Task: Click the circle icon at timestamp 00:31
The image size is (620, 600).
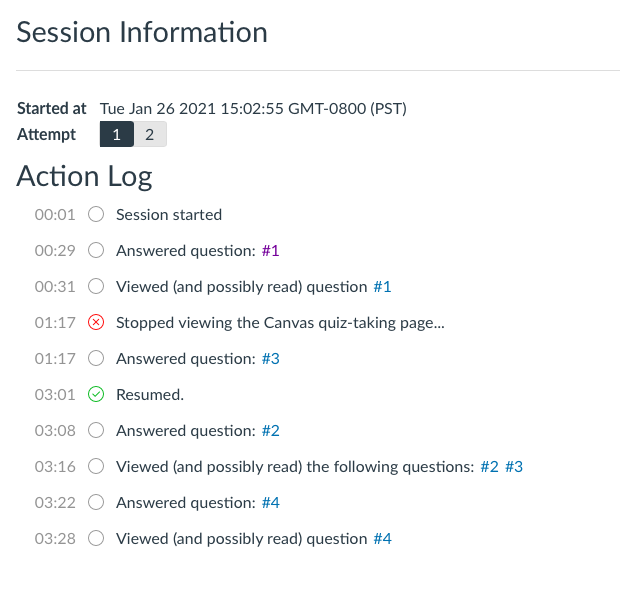Action: pyautogui.click(x=96, y=286)
